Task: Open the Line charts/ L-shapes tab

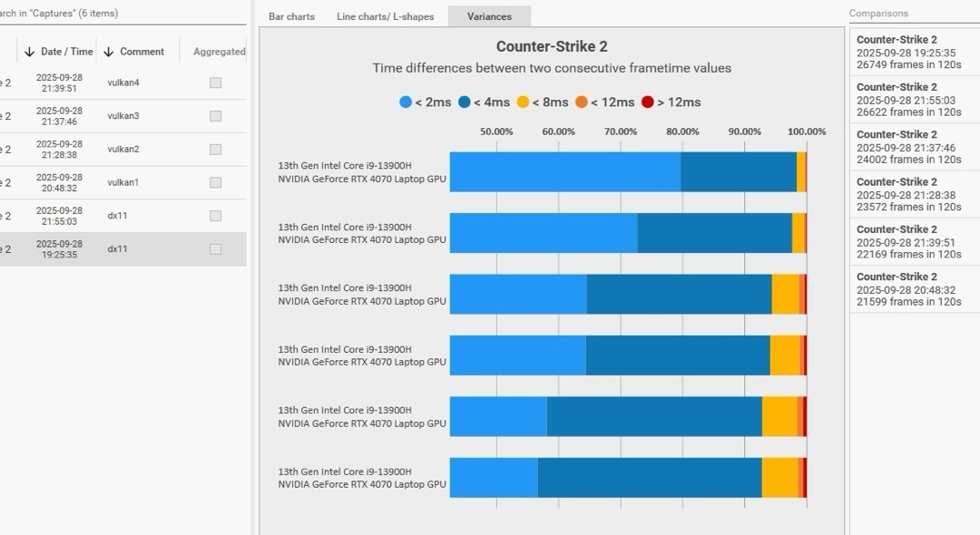Action: [385, 17]
